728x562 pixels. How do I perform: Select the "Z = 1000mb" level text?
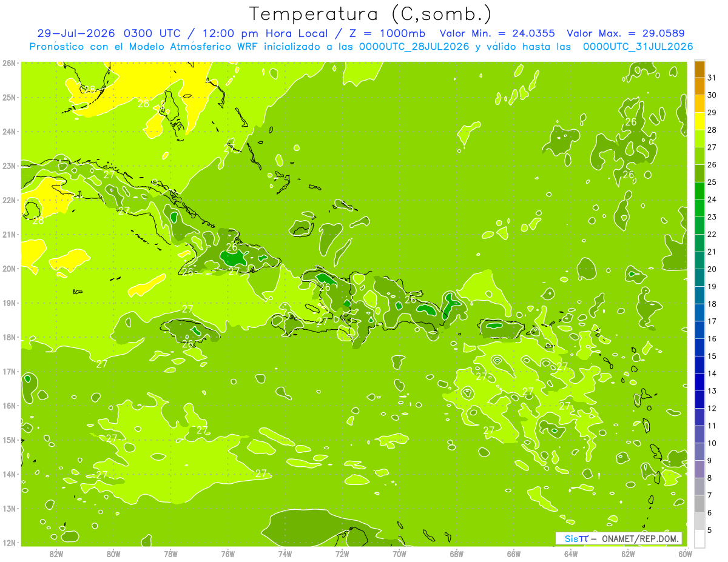tap(388, 33)
